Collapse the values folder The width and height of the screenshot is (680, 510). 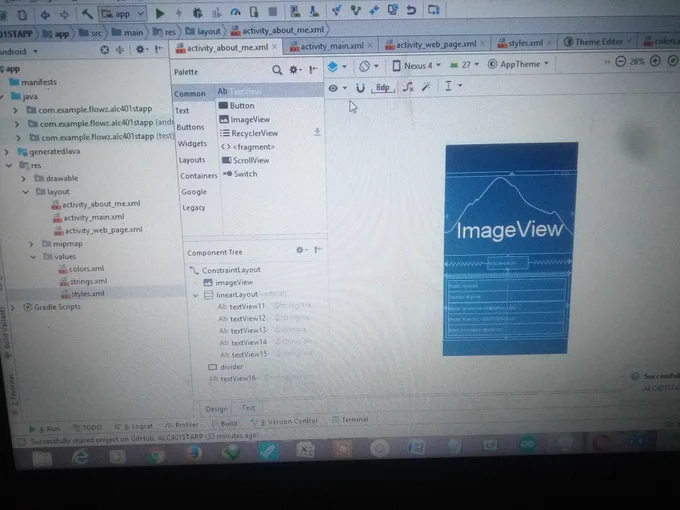click(x=33, y=257)
